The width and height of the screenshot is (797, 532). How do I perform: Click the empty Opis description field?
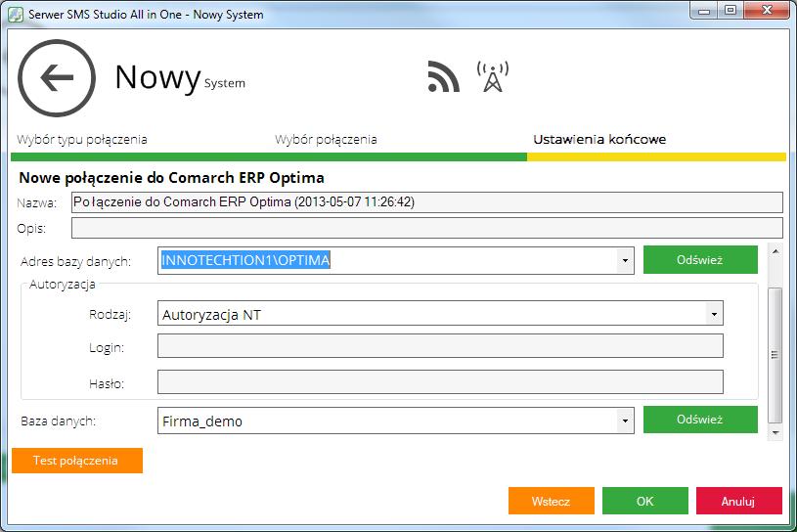[x=427, y=228]
